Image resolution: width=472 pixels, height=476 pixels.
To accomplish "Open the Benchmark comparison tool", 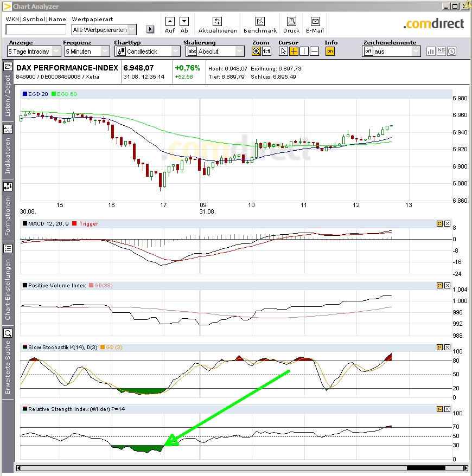I will point(260,21).
